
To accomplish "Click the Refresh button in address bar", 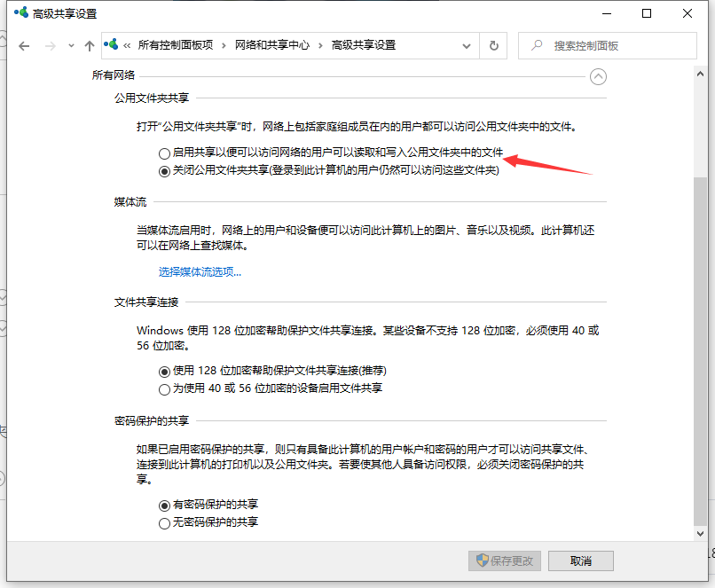I will click(x=494, y=45).
